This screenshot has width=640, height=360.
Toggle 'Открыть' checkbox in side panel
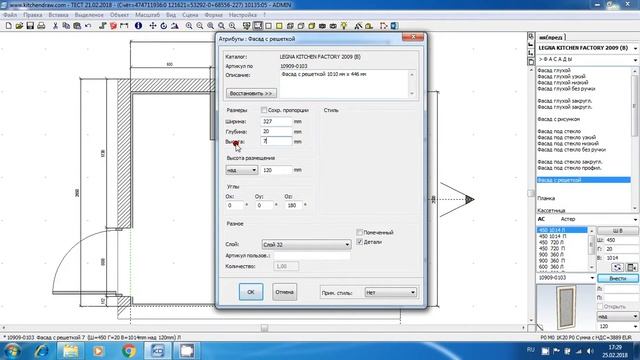[x=600, y=306]
